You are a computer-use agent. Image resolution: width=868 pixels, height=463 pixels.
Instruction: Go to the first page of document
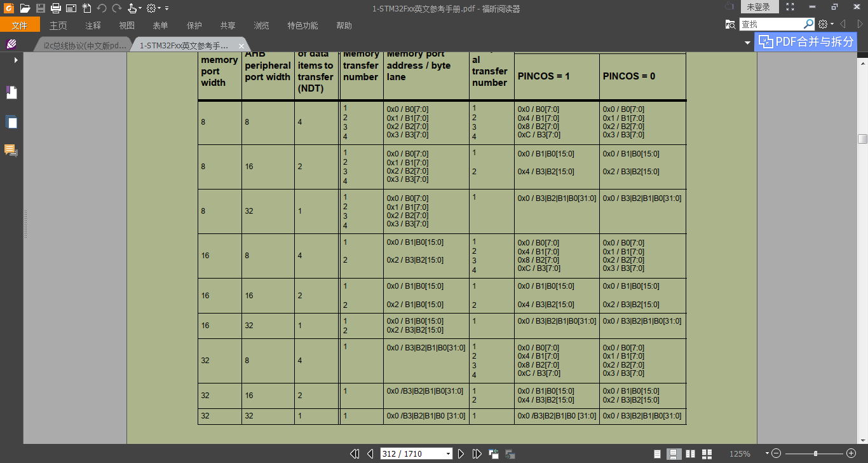pos(355,453)
